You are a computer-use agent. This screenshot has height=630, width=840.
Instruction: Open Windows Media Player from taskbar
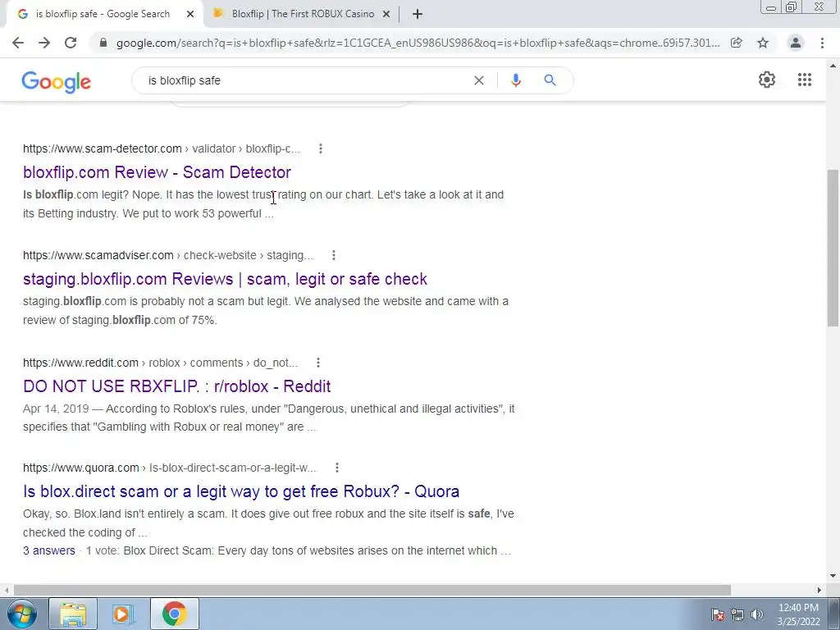(123, 614)
